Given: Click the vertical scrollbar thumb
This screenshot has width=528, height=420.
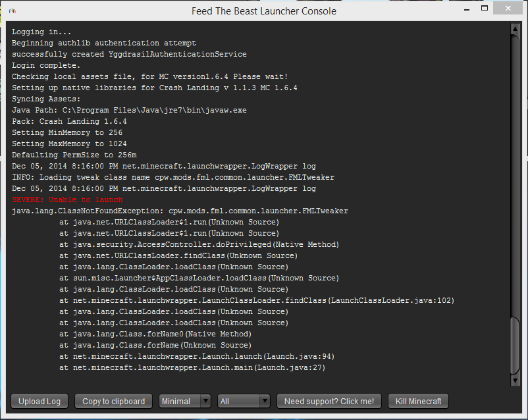Looking at the screenshot, I should point(515,345).
